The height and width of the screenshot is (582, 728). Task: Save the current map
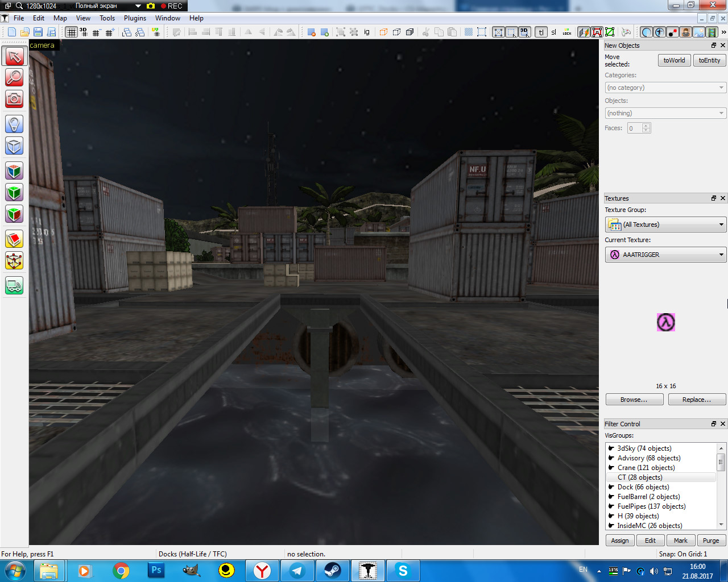[x=38, y=32]
